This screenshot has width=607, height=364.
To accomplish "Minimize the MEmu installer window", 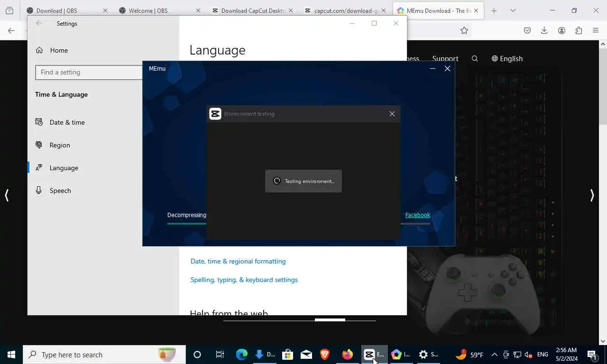I will (432, 69).
